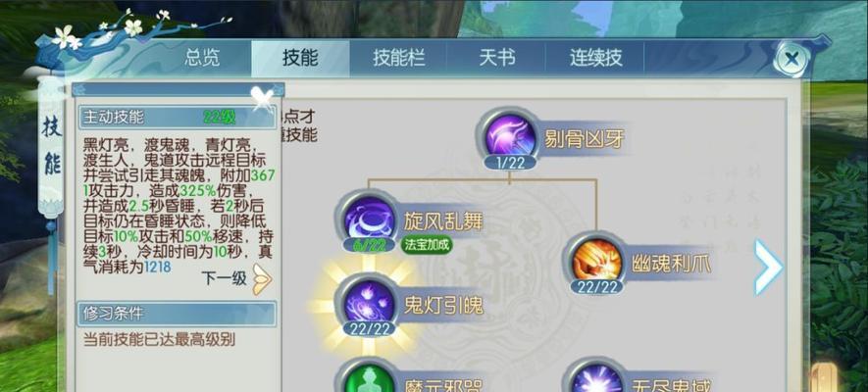Select the 无尽鬼域 skill icon

[595, 379]
